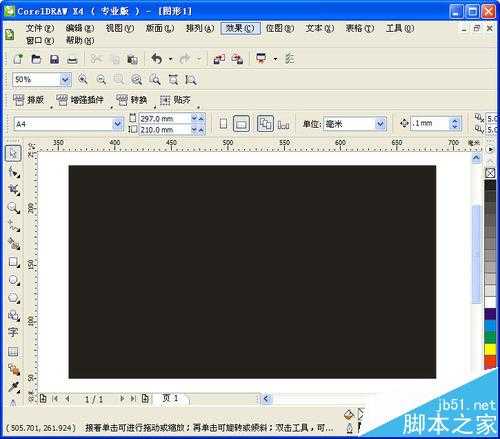Select the Rectangle tool
Viewport: 500px width, 439px height.
point(14,262)
